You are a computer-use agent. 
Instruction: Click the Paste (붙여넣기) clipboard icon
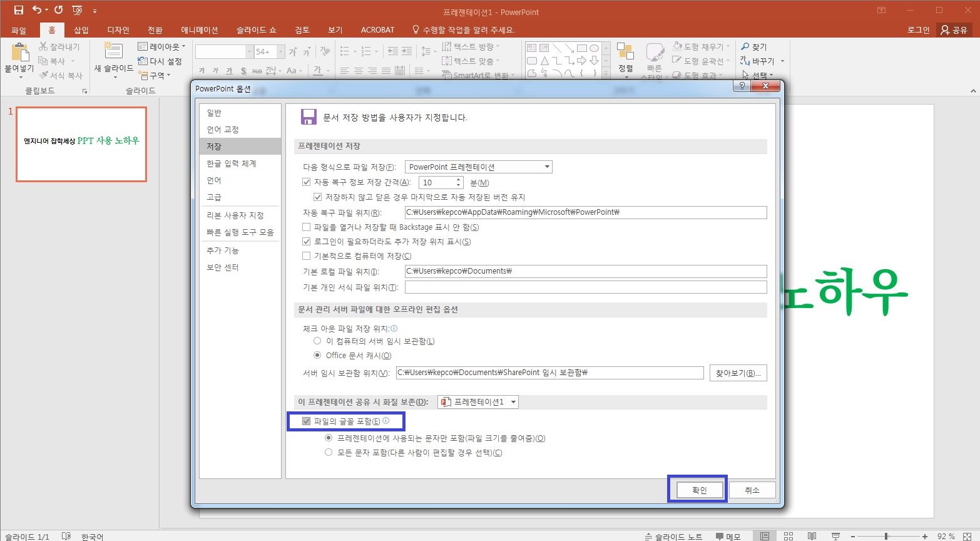[19, 53]
